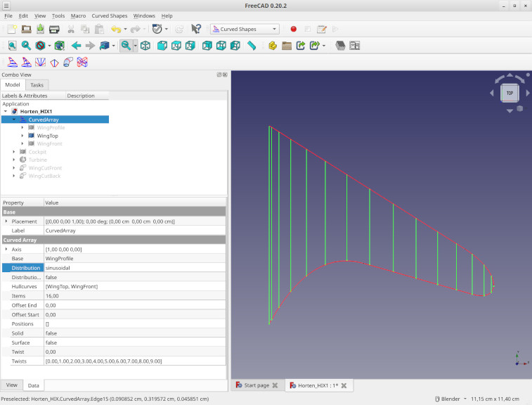The height and width of the screenshot is (405, 532).
Task: Click the Print icon in the toolbar
Action: (54, 30)
